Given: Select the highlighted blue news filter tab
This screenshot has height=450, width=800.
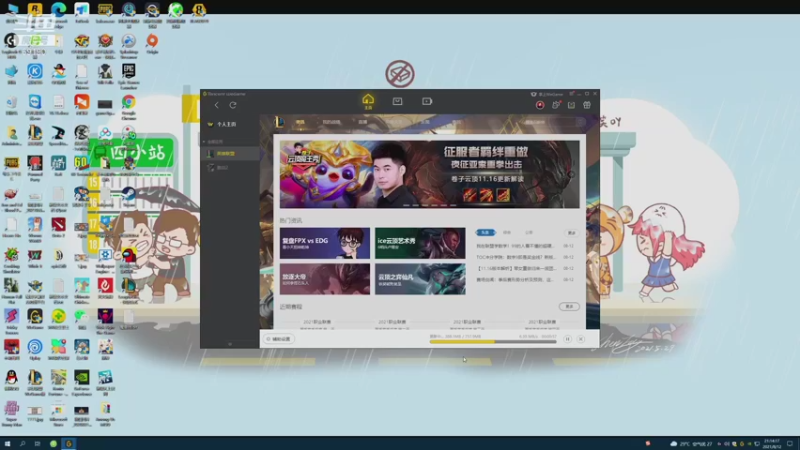Looking at the screenshot, I should pyautogui.click(x=485, y=232).
